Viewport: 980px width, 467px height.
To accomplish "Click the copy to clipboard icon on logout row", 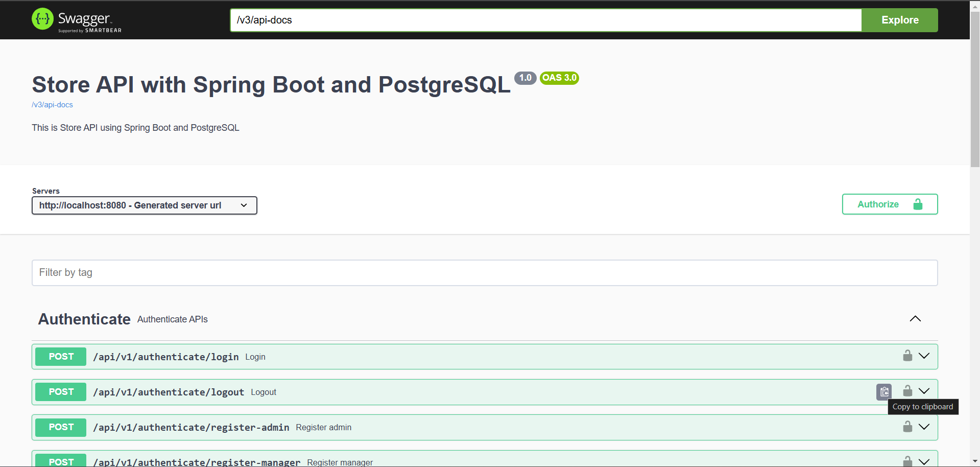I will click(884, 392).
